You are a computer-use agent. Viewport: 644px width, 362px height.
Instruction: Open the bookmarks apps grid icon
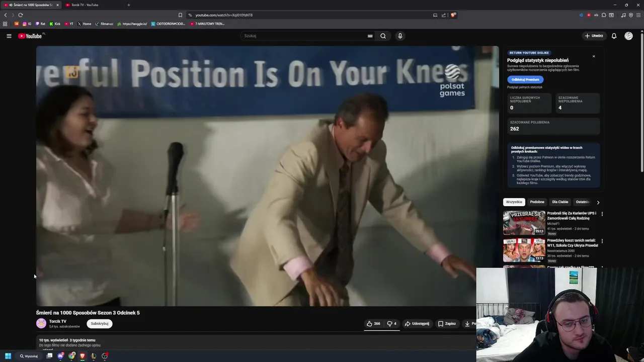coord(5,24)
